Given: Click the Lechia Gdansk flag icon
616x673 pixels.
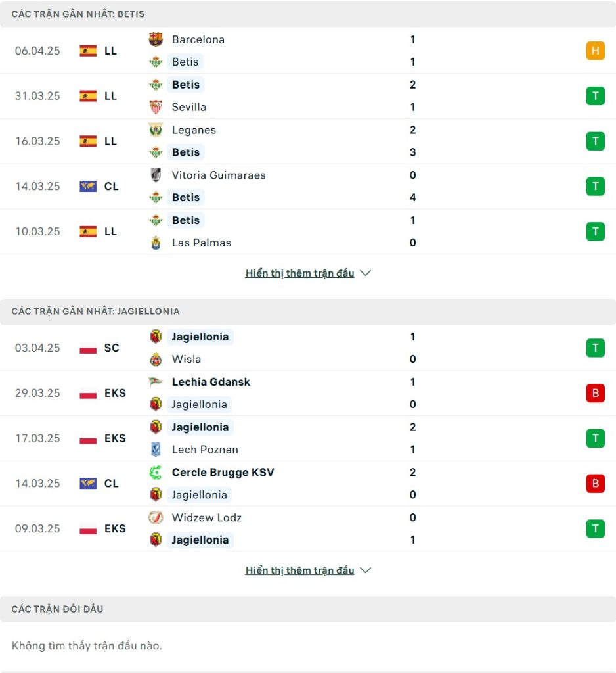Looking at the screenshot, I should pos(156,382).
